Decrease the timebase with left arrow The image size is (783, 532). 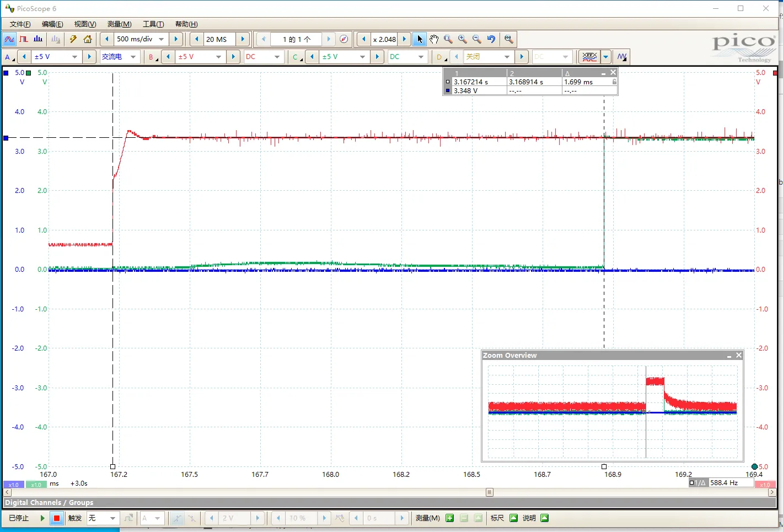107,39
